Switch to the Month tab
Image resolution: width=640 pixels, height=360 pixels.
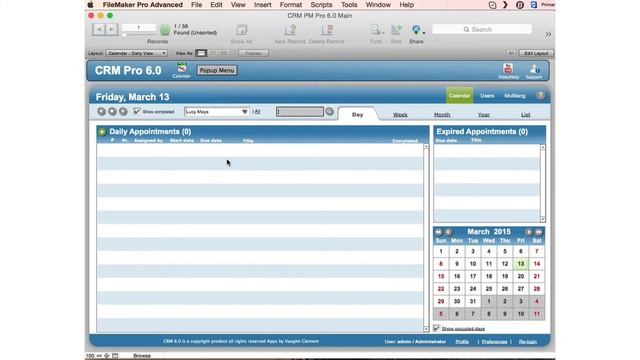(442, 115)
